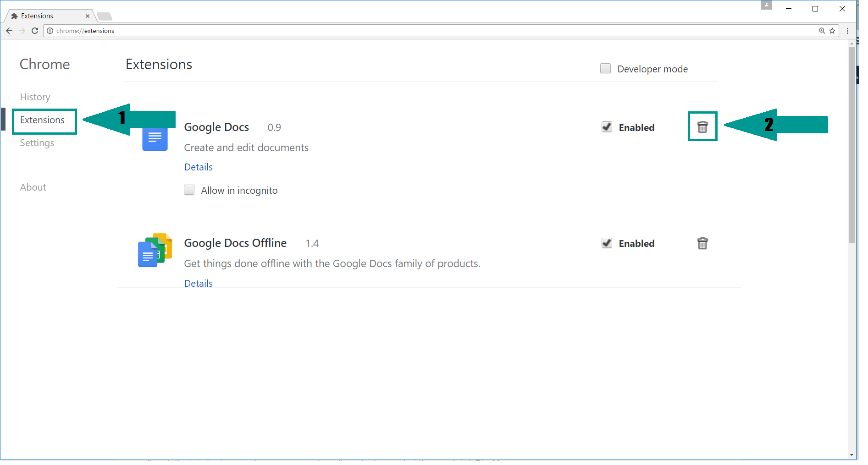The width and height of the screenshot is (868, 465).
Task: Select About in the left sidebar
Action: pyautogui.click(x=33, y=187)
